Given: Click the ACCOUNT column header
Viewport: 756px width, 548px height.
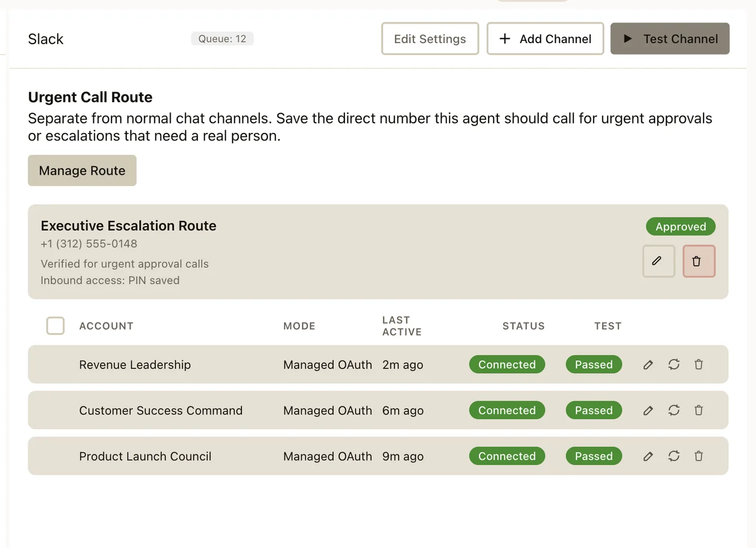Looking at the screenshot, I should point(106,326).
